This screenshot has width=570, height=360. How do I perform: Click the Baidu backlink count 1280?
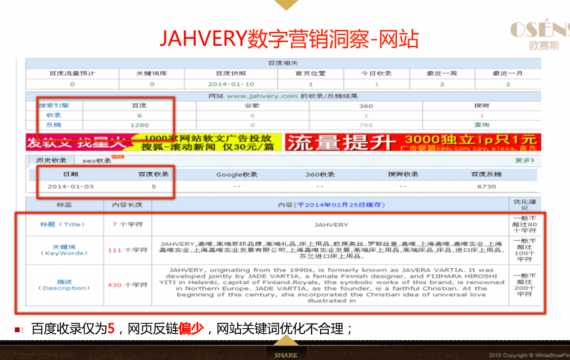click(140, 125)
